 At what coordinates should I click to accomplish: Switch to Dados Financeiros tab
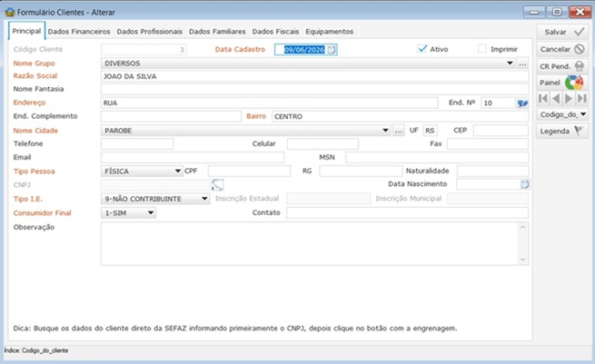(79, 32)
